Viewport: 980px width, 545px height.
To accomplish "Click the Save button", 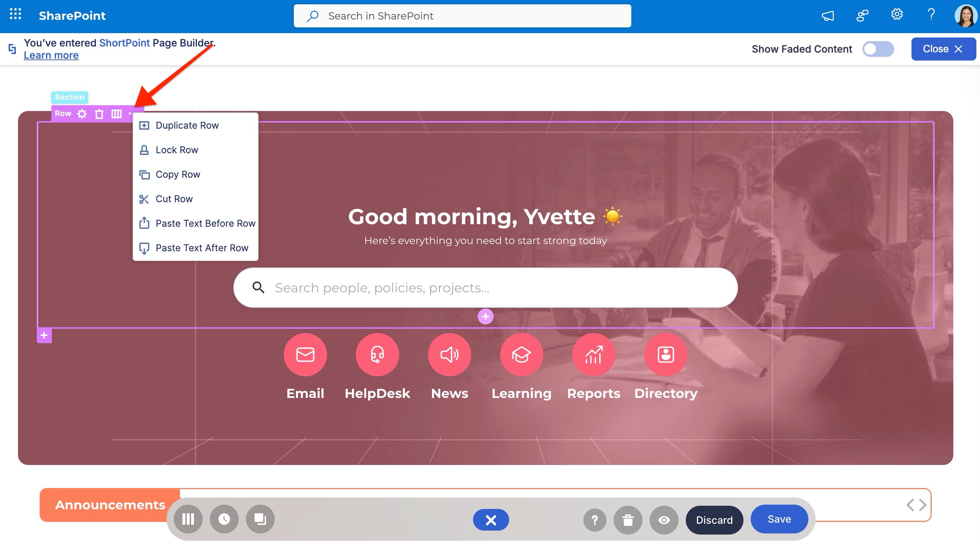I will tap(779, 519).
